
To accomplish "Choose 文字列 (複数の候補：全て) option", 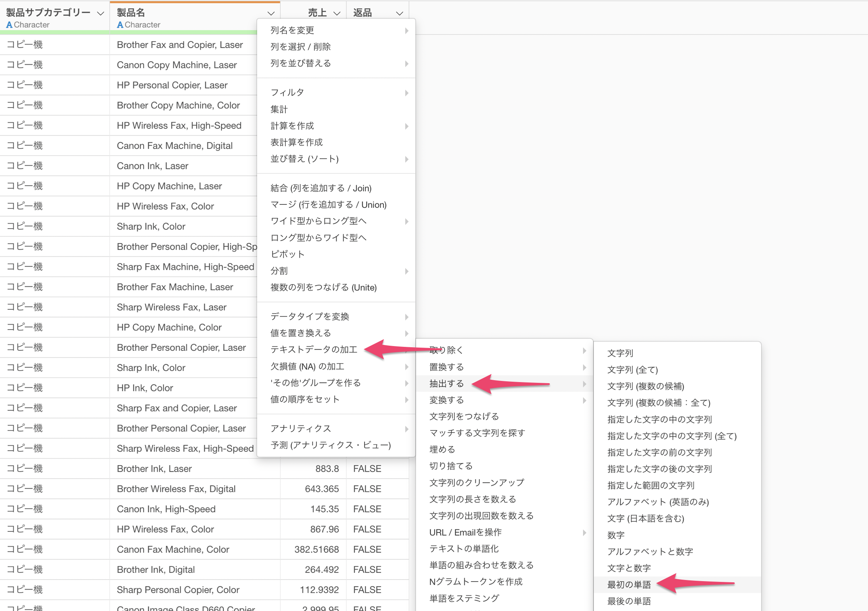I will [677, 403].
